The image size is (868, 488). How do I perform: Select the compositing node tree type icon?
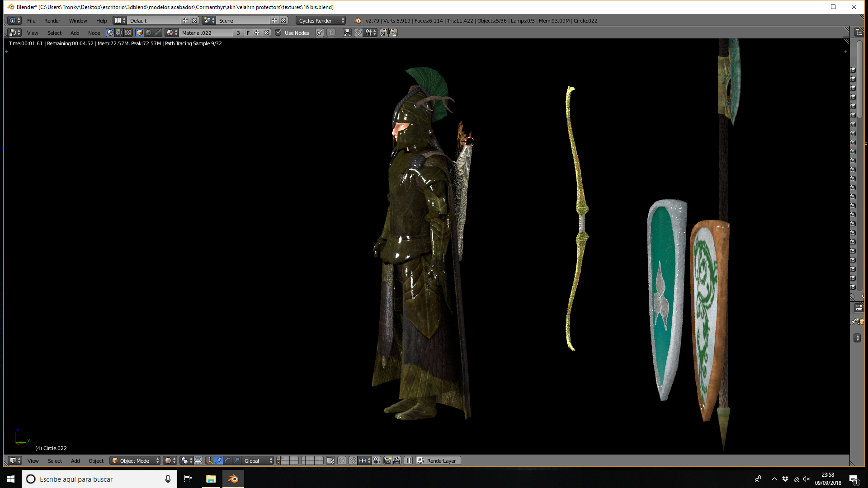(x=119, y=33)
